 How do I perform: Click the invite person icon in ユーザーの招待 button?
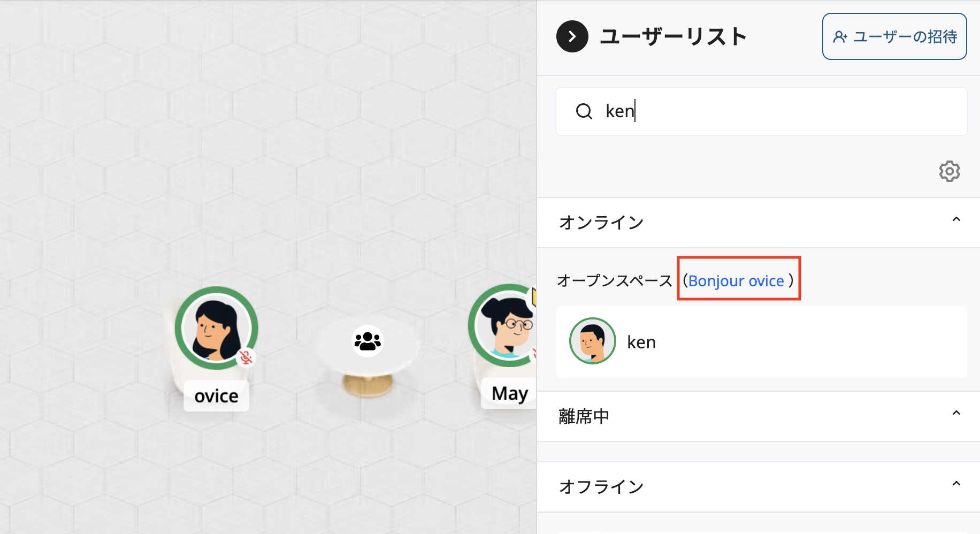coord(841,36)
